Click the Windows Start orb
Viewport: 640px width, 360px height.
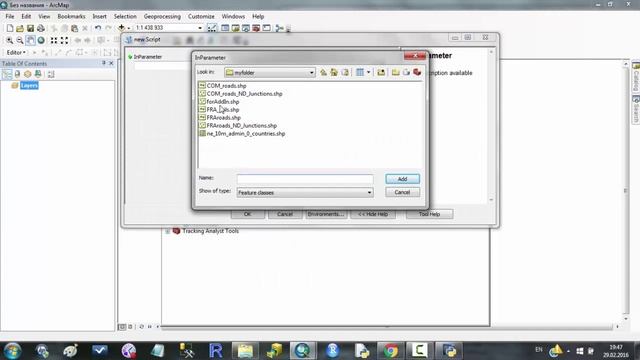12,350
